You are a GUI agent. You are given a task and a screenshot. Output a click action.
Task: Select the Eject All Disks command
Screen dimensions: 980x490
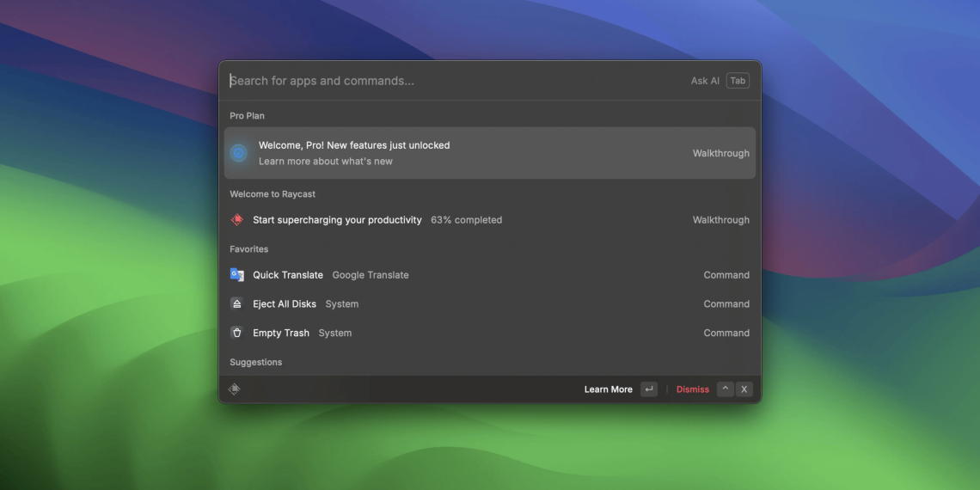click(x=285, y=304)
